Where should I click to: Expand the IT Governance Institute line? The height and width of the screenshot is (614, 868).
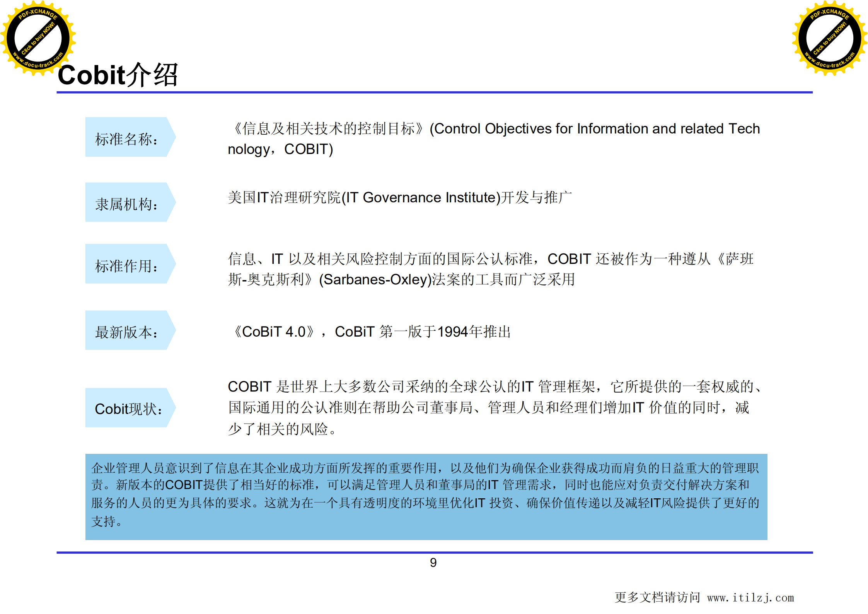click(x=398, y=197)
